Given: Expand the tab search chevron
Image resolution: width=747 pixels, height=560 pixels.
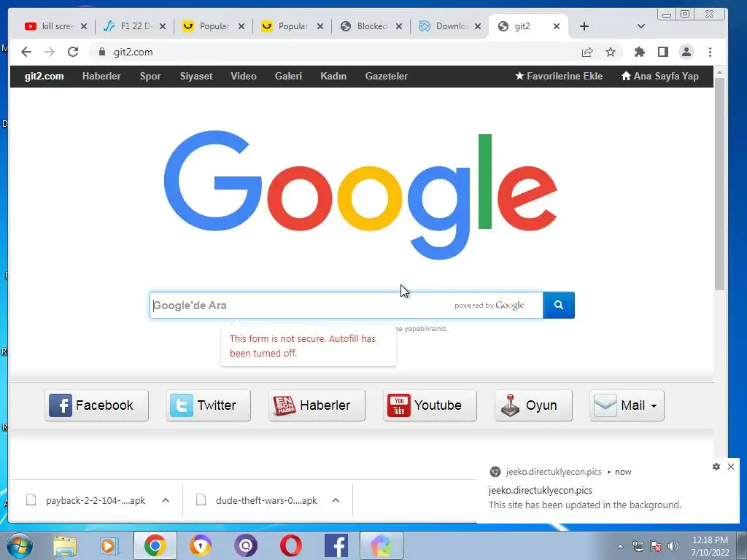Looking at the screenshot, I should tap(640, 26).
